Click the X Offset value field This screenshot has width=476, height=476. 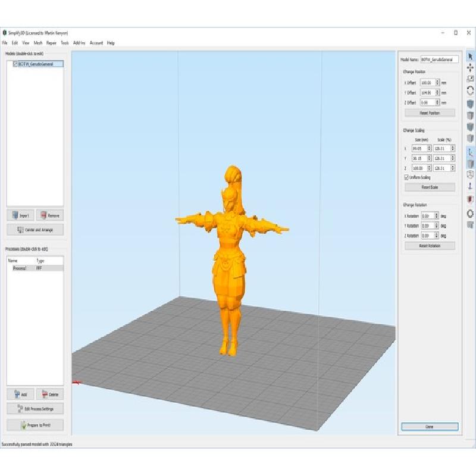click(428, 83)
